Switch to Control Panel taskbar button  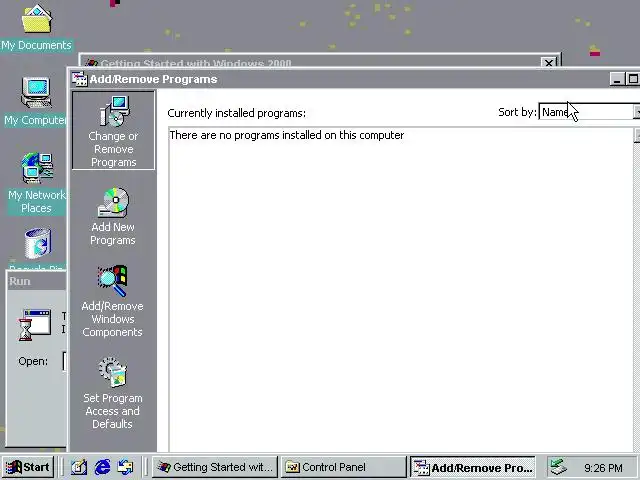pyautogui.click(x=343, y=467)
